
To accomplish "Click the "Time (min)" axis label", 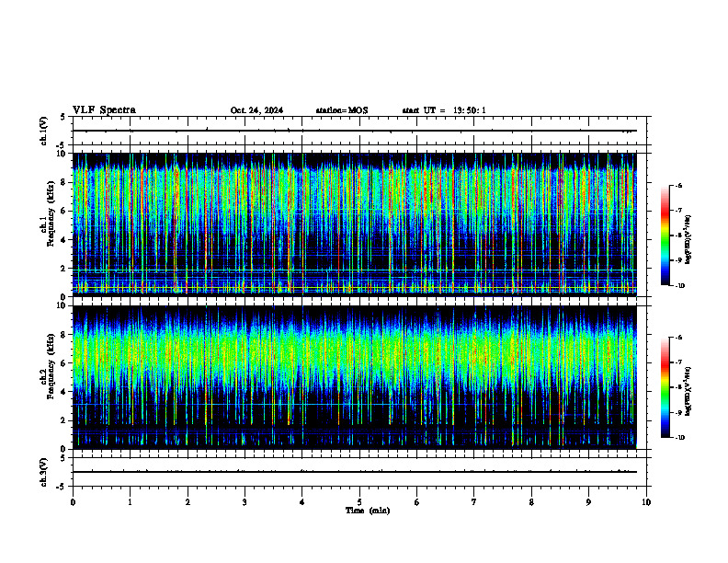I will (x=368, y=511).
